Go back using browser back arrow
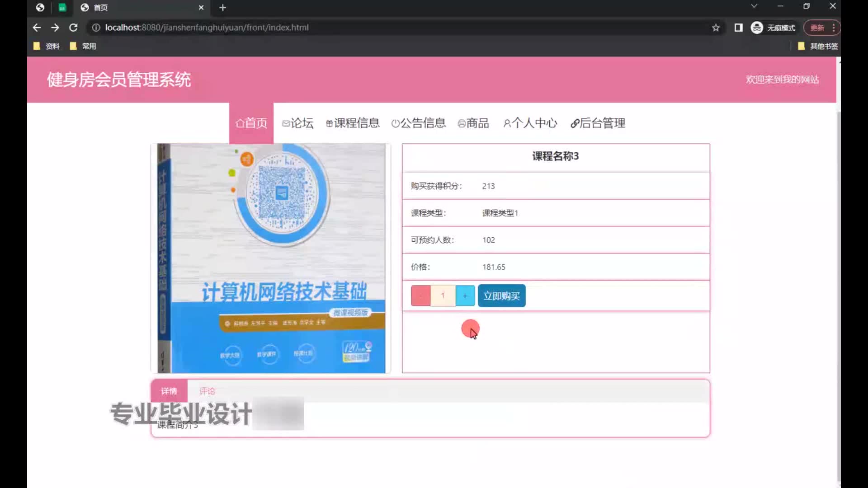The height and width of the screenshot is (488, 868). (37, 28)
